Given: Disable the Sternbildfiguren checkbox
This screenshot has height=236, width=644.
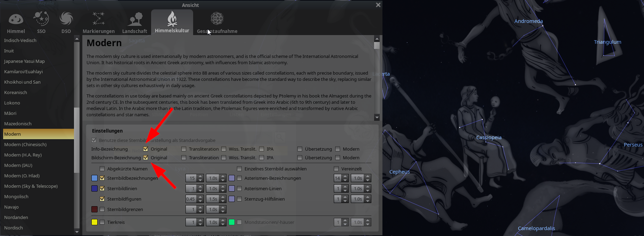Looking at the screenshot, I should pos(102,199).
